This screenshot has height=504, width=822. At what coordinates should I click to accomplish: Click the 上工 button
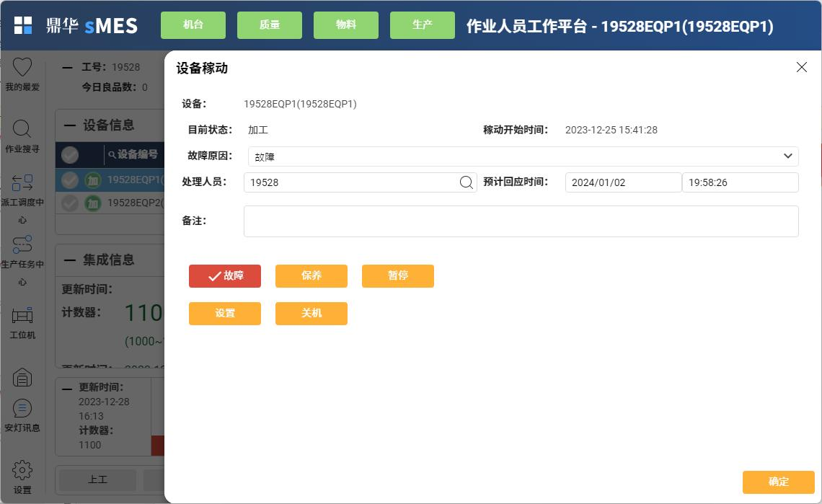tap(97, 480)
